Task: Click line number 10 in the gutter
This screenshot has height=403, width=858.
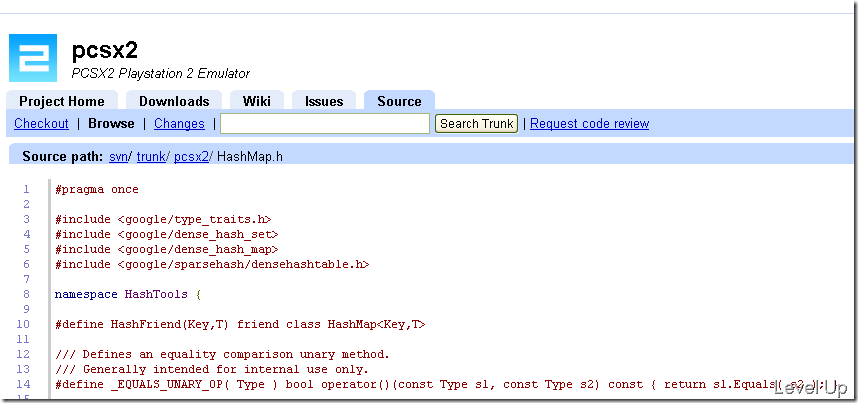Action: pyautogui.click(x=24, y=324)
